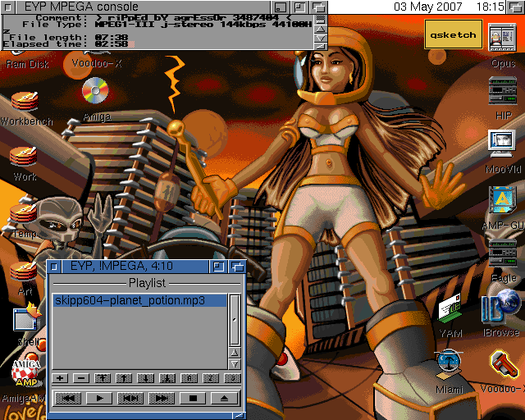525x420 pixels.
Task: Click the Z sort playlist button
Action: point(211,378)
